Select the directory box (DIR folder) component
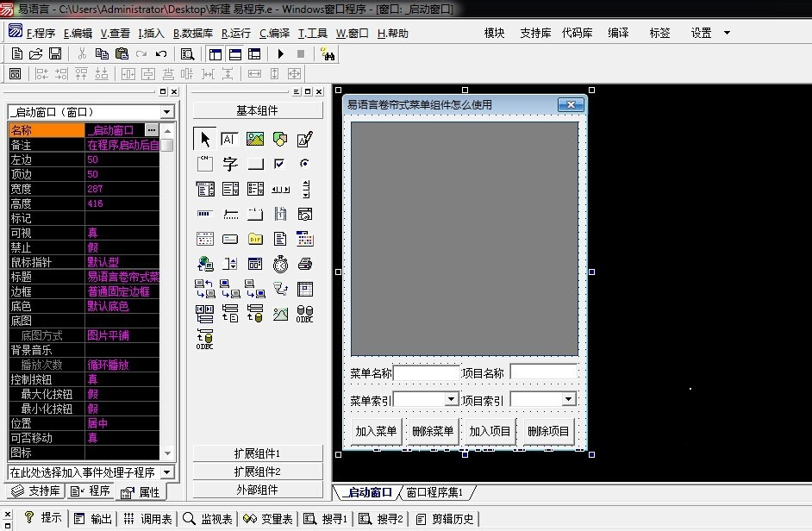The width and height of the screenshot is (812, 531). (x=255, y=239)
